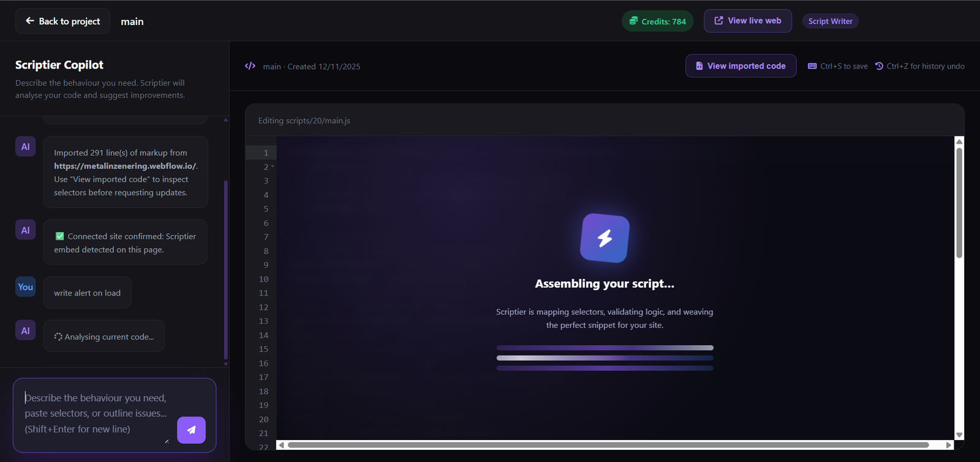Open the Script Writer tab
Screen dimensions: 980x462
tap(830, 21)
